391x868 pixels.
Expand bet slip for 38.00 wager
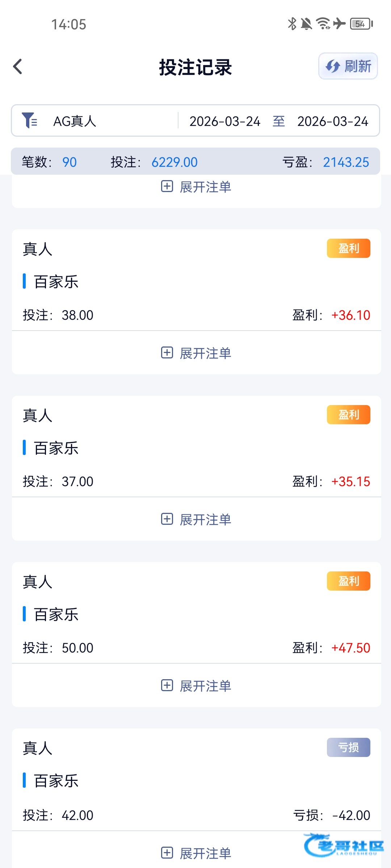196,353
